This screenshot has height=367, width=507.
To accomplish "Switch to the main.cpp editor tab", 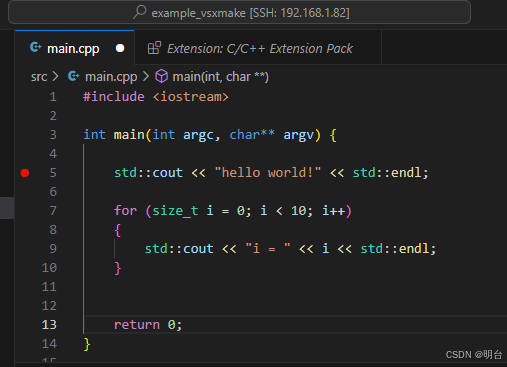I will pos(75,48).
